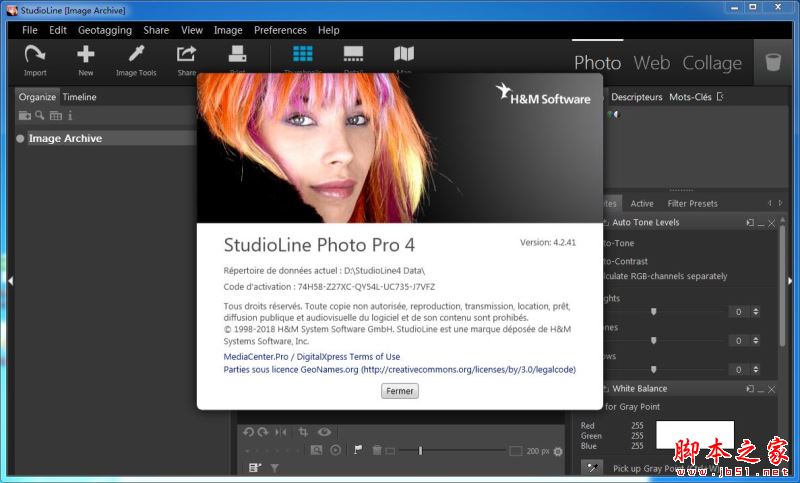The width and height of the screenshot is (800, 483).
Task: Select the crop tool icon
Action: (303, 432)
